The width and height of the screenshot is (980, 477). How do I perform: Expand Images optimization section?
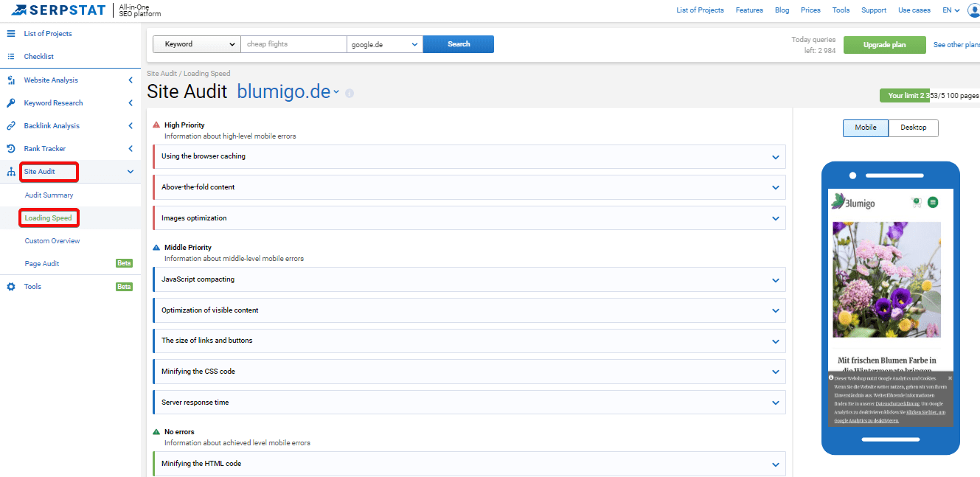776,218
